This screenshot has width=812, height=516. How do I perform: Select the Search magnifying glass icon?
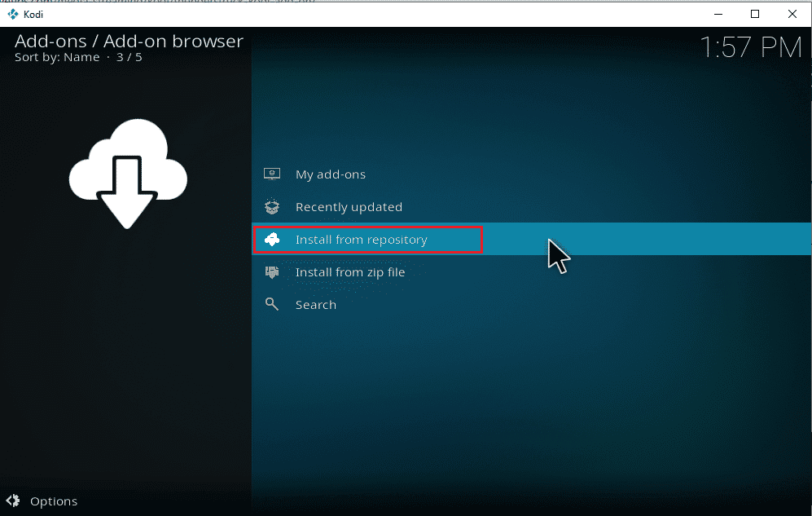coord(272,304)
